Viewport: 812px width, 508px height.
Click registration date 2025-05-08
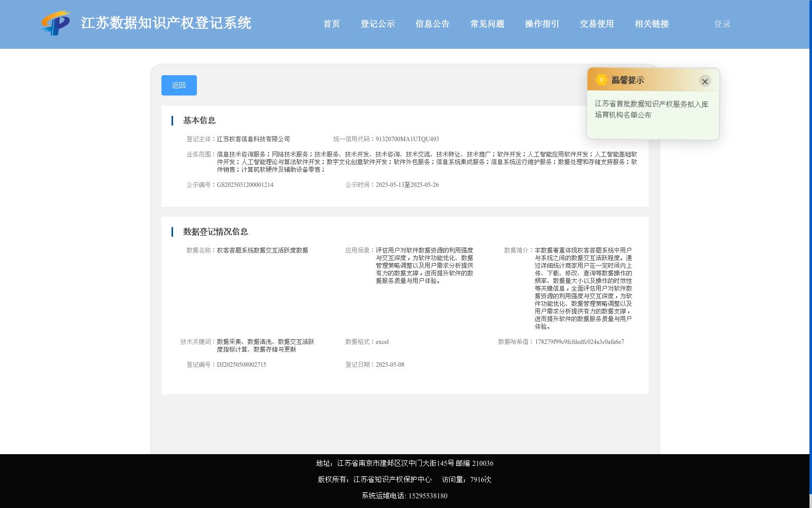390,365
